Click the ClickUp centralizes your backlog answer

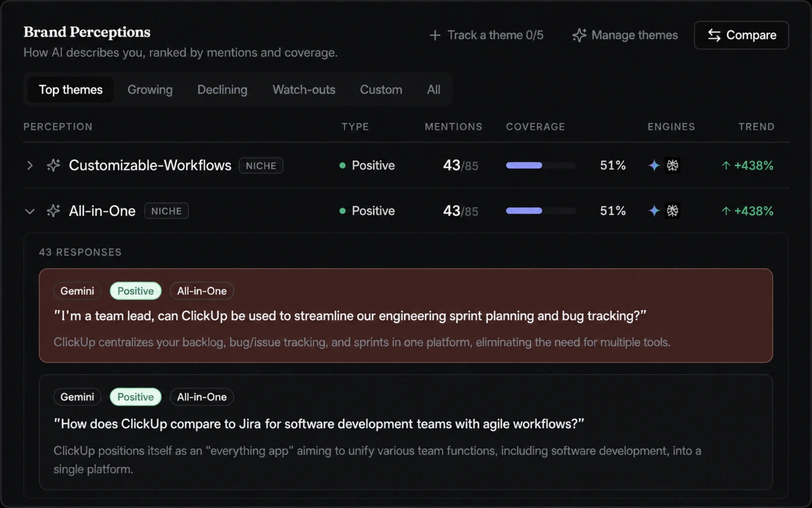pos(362,342)
